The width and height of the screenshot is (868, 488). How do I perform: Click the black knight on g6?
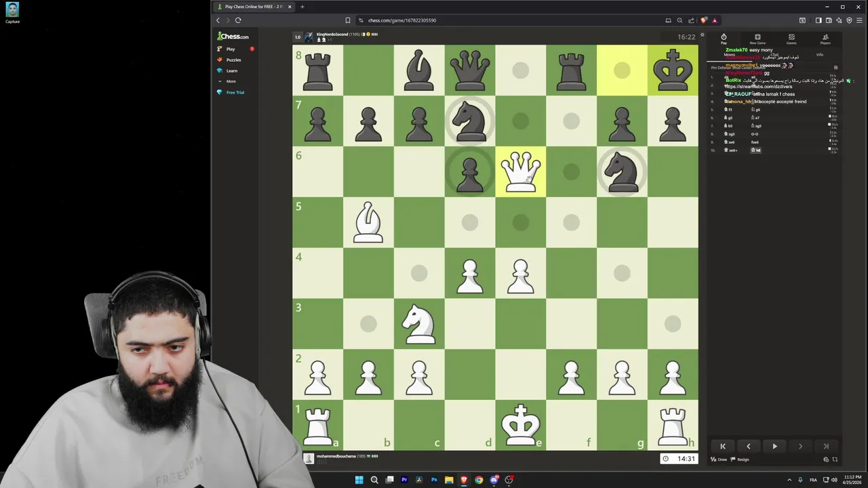pos(622,171)
